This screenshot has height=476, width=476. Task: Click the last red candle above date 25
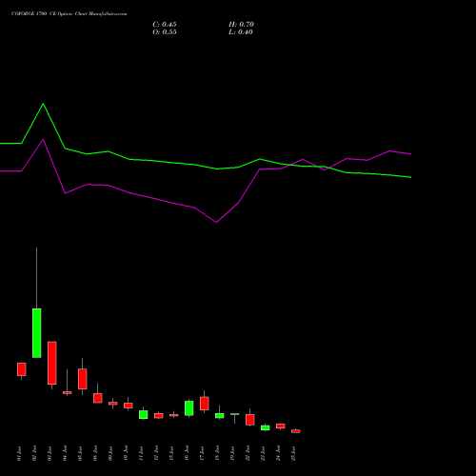296,431
